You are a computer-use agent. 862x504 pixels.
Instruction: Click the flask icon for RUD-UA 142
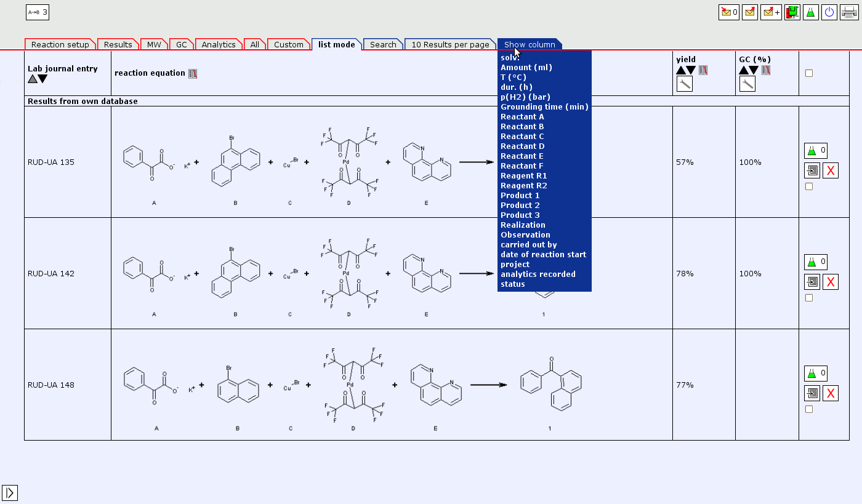click(815, 262)
